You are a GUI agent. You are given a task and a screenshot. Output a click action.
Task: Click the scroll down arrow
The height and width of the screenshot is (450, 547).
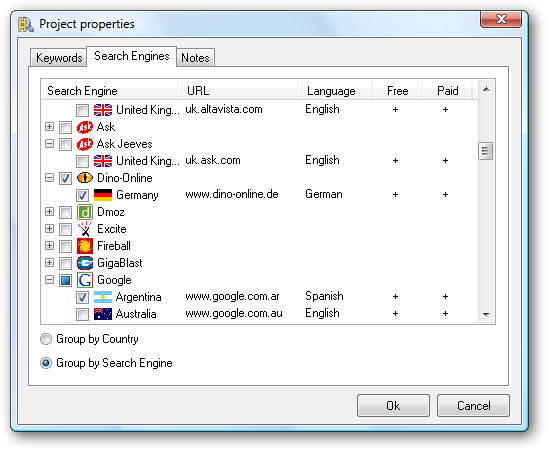pyautogui.click(x=486, y=314)
